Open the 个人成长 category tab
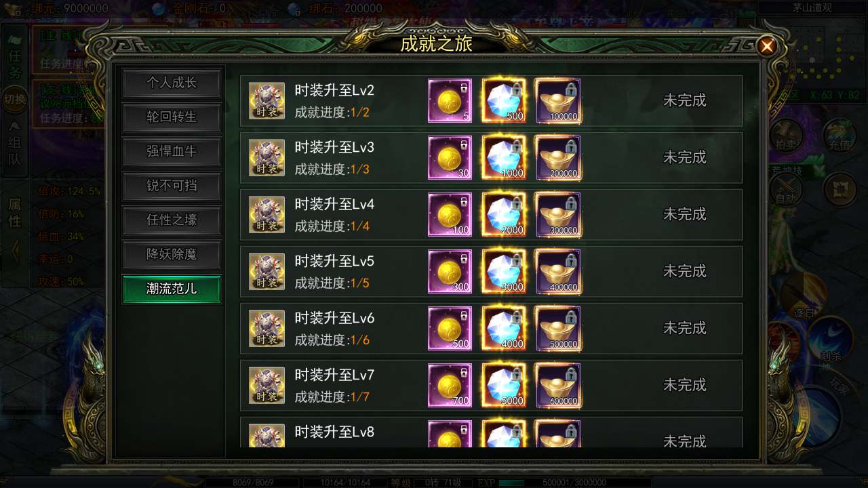 click(172, 83)
